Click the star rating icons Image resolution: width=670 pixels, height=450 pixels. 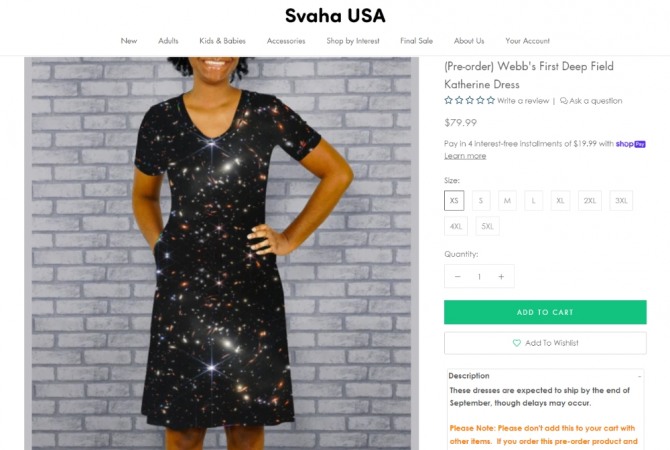point(469,100)
